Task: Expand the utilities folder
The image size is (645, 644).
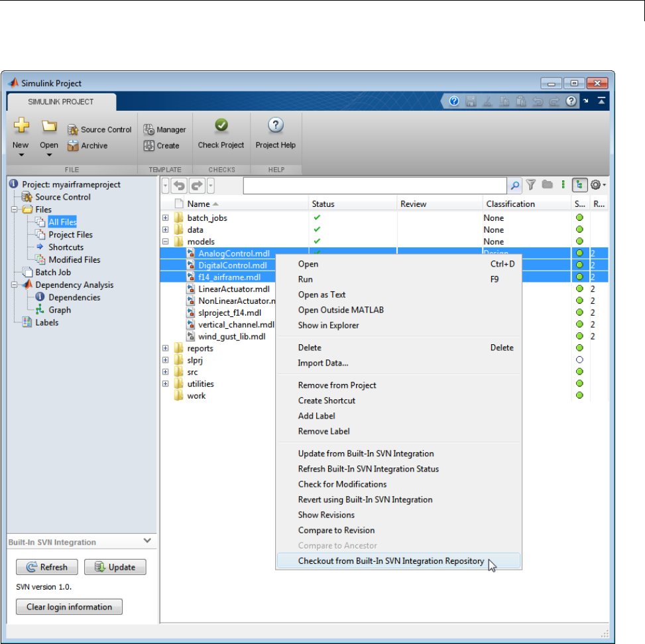Action: click(x=165, y=383)
